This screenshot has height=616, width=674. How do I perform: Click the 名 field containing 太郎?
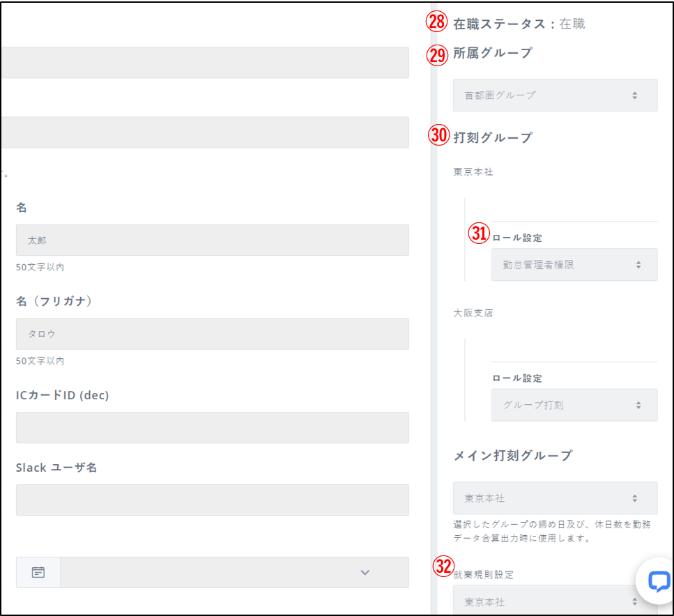point(212,240)
